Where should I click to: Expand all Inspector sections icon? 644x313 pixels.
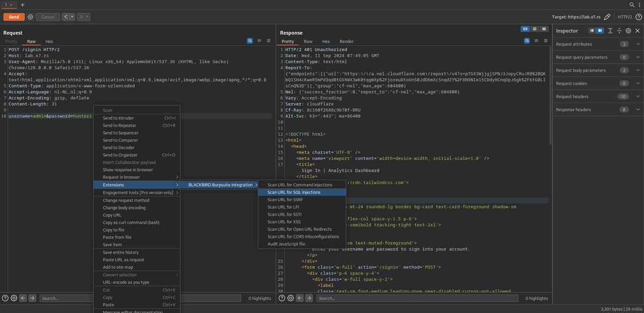[611, 31]
